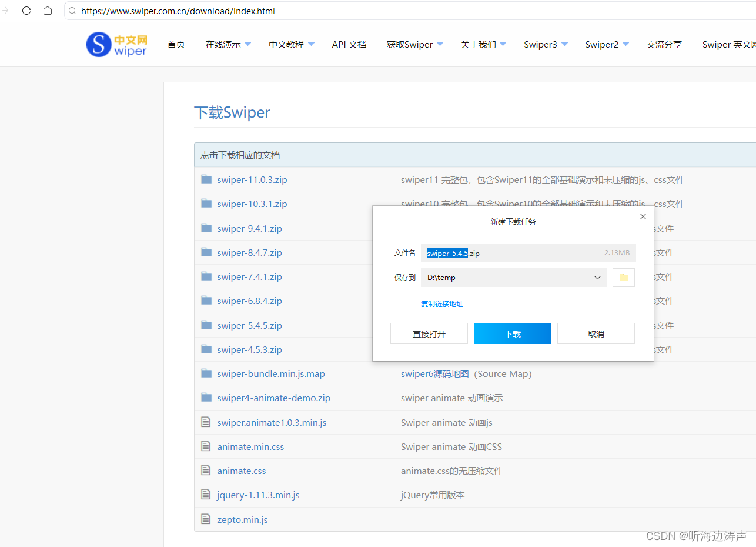756x547 pixels.
Task: Go to browser home page icon
Action: tap(48, 11)
